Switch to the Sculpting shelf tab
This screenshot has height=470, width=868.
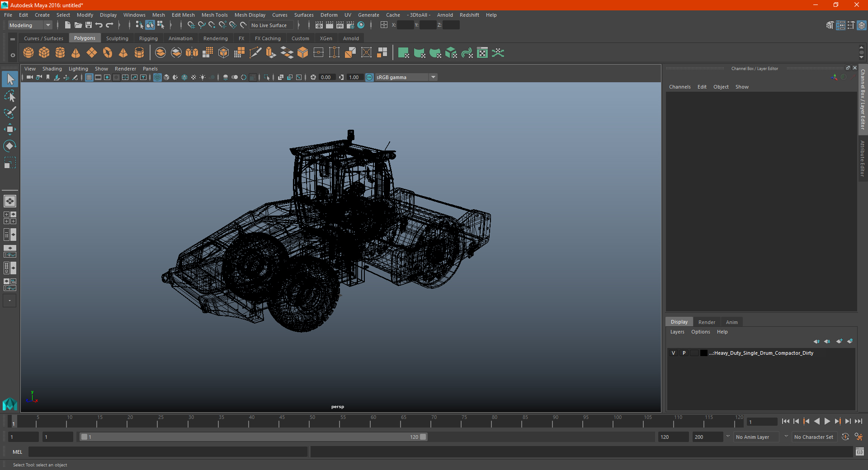(117, 38)
